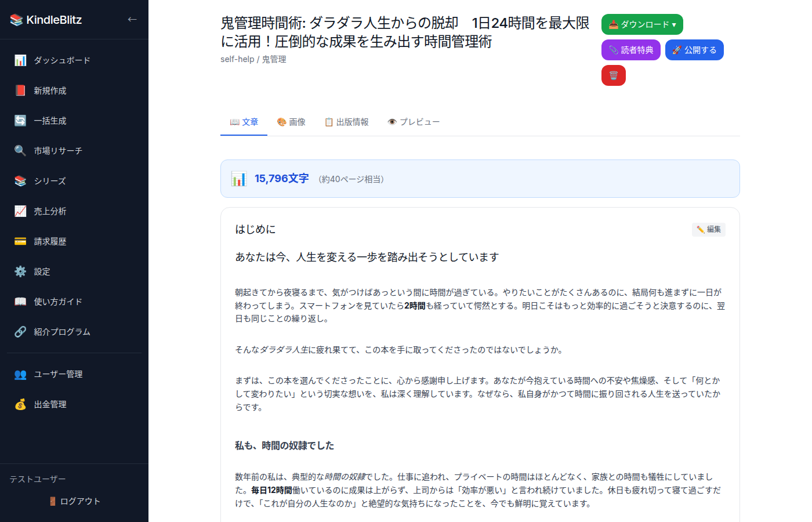Delete the book using the trash icon
Viewport: 812px width, 522px height.
click(x=613, y=75)
